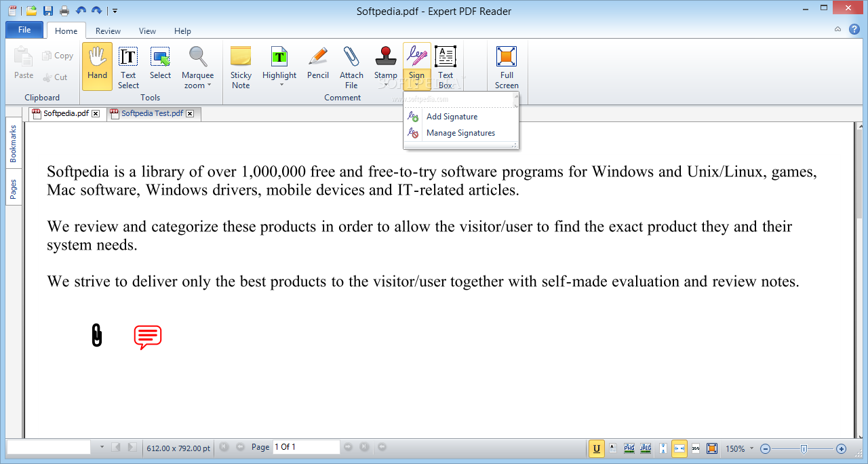The image size is (868, 464).
Task: Print the document from quick access toolbar
Action: tap(64, 10)
